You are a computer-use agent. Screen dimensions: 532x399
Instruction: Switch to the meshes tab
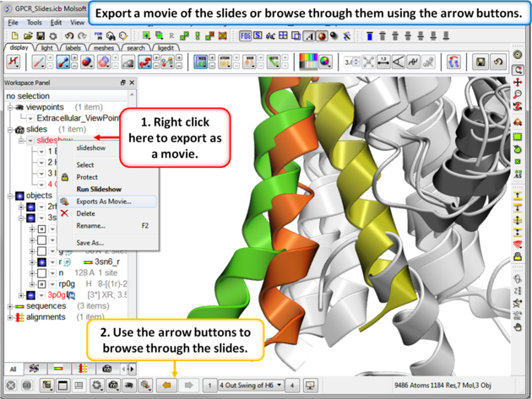click(103, 48)
